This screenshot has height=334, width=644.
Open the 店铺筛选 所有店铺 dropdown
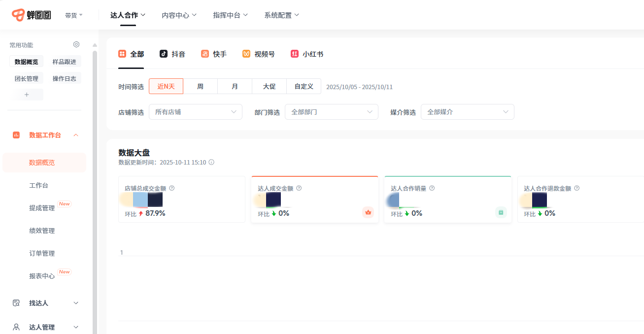tap(195, 112)
